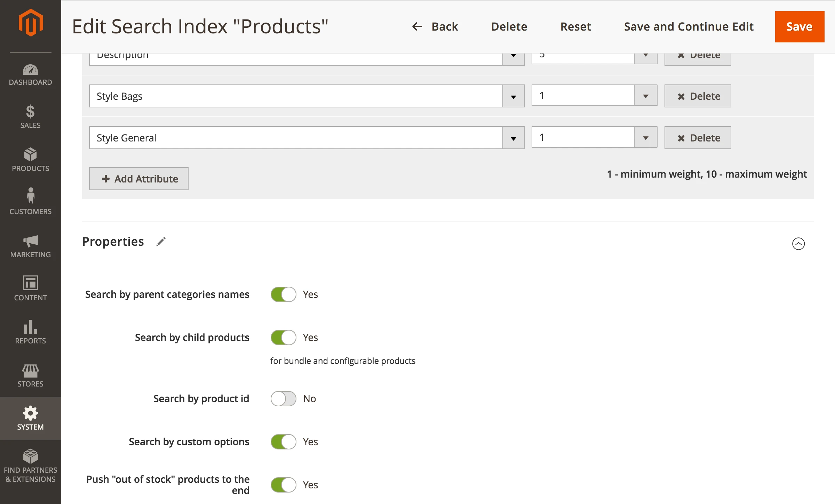This screenshot has width=835, height=504.
Task: Disable Search by parent categories names toggle
Action: click(283, 294)
